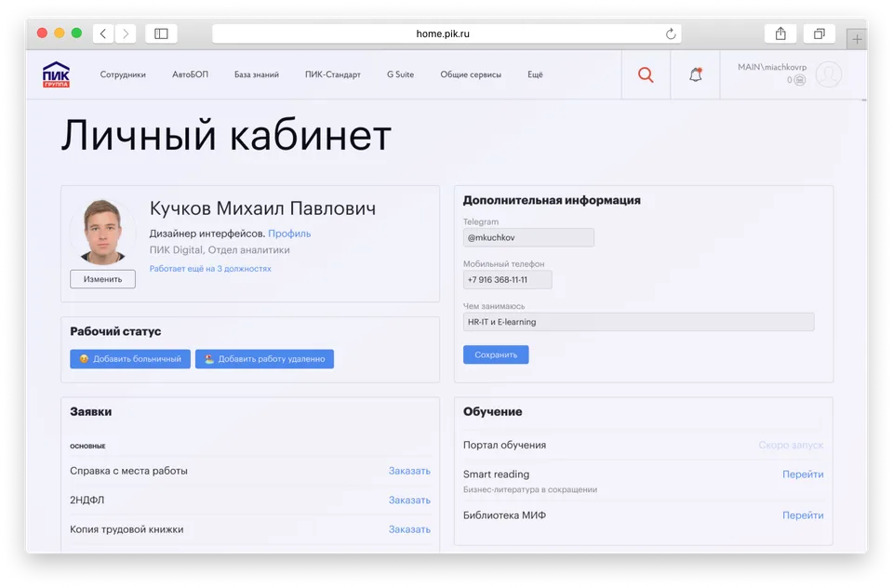The height and width of the screenshot is (588, 893).
Task: Open Safari tab overview icon
Action: [x=819, y=33]
